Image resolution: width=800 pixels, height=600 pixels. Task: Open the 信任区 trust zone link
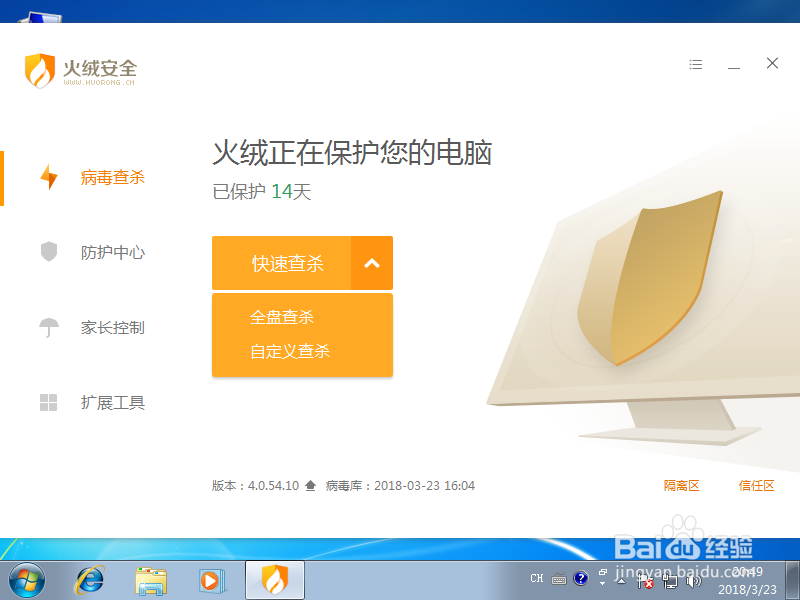[x=757, y=486]
